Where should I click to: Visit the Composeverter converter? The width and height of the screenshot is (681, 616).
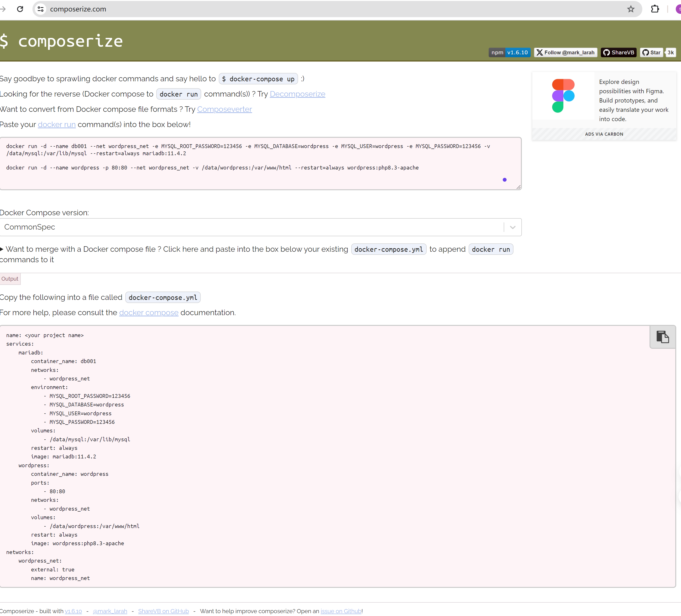click(224, 109)
